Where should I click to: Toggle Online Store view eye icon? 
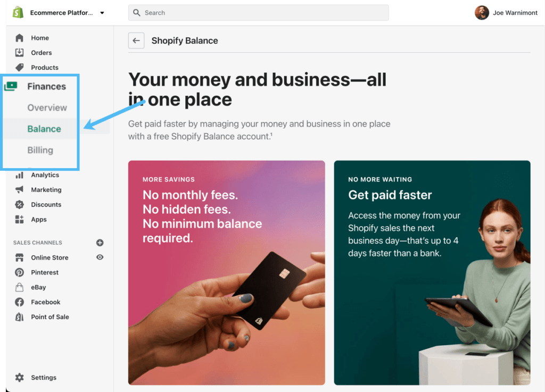pos(100,257)
